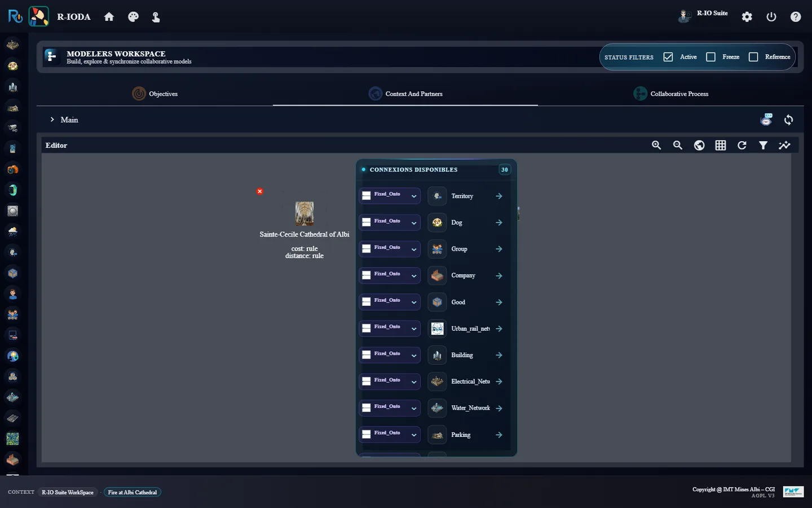Open the color palette theme icon
This screenshot has height=508, width=812.
[133, 17]
